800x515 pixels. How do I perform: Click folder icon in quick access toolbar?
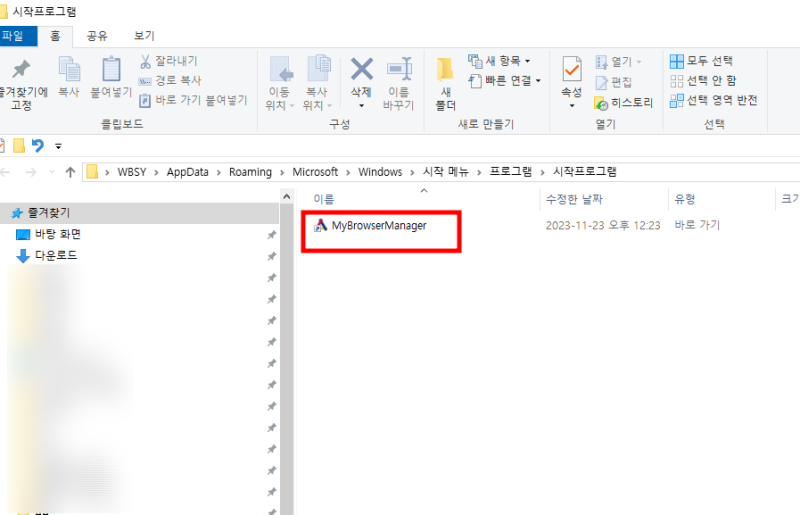(x=19, y=146)
